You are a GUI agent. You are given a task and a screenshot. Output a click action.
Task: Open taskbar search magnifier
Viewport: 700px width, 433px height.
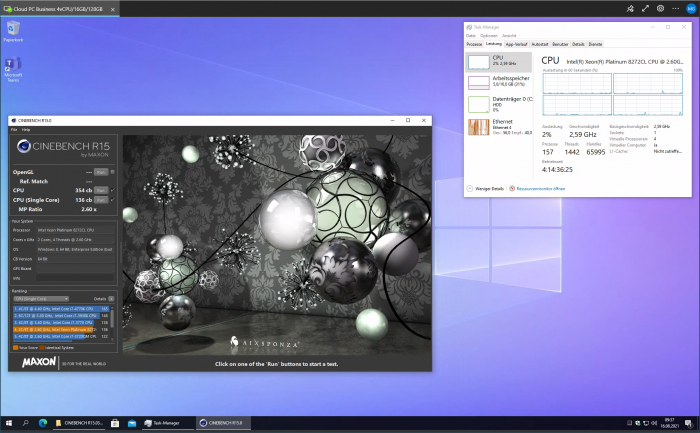(25, 423)
